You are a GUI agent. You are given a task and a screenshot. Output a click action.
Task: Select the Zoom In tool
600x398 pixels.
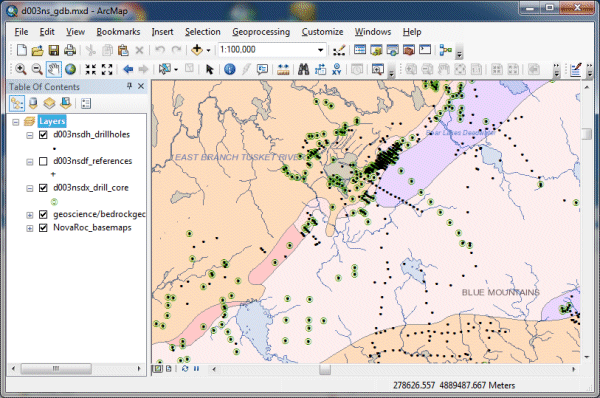click(x=21, y=69)
